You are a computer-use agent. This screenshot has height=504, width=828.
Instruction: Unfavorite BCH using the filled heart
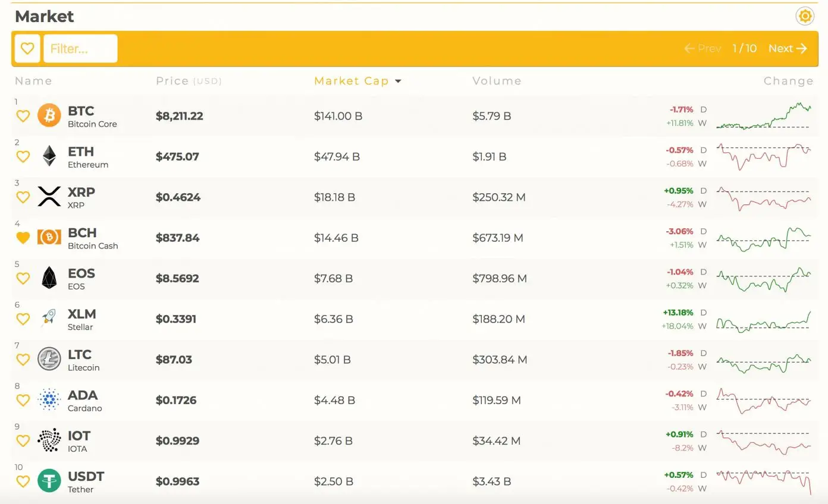[x=23, y=238]
